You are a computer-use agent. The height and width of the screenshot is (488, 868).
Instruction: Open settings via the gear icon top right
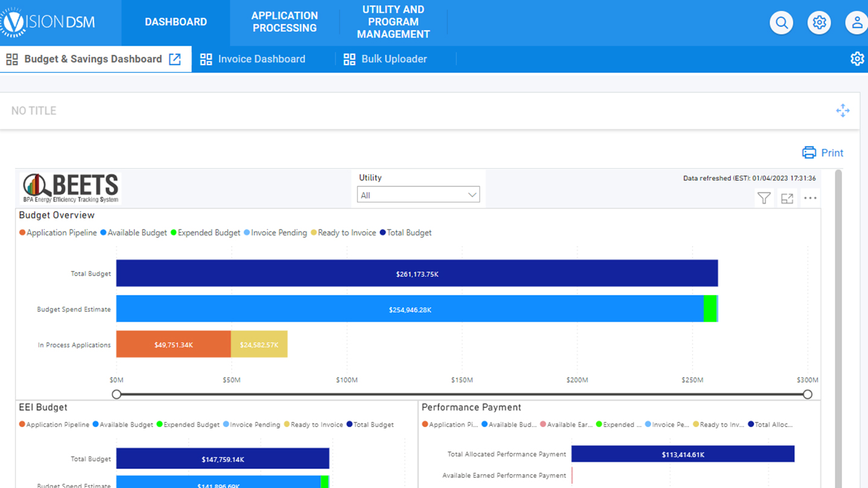point(819,22)
